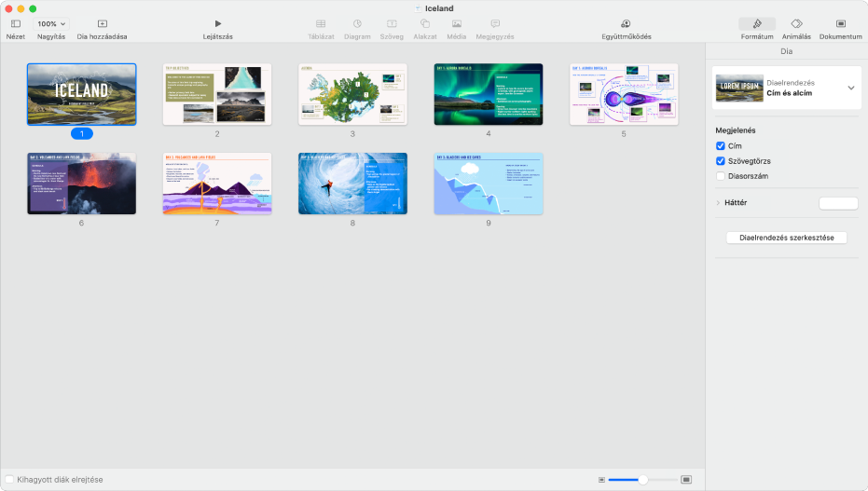Switch to the Dokumentum inspector tab

[840, 24]
